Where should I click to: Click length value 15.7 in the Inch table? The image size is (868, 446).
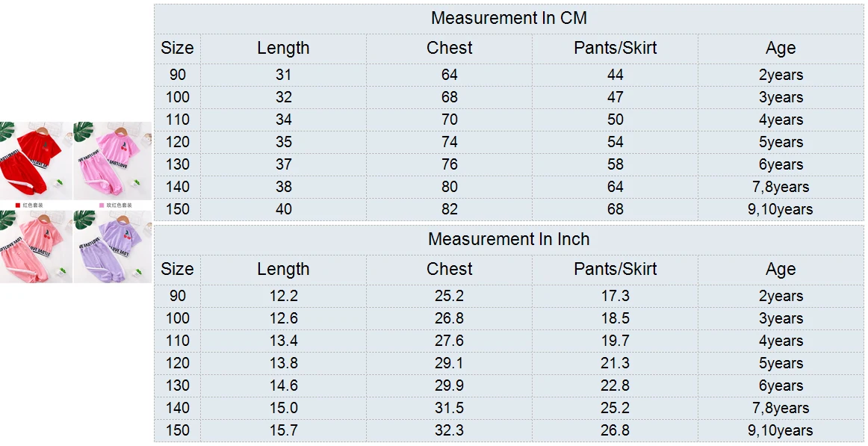tap(283, 430)
